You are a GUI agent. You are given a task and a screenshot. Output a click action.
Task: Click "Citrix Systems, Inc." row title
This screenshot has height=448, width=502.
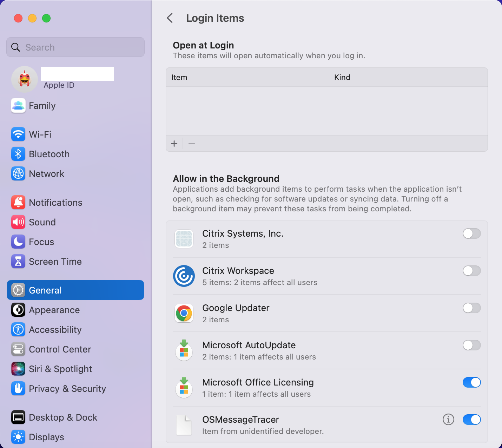click(243, 233)
